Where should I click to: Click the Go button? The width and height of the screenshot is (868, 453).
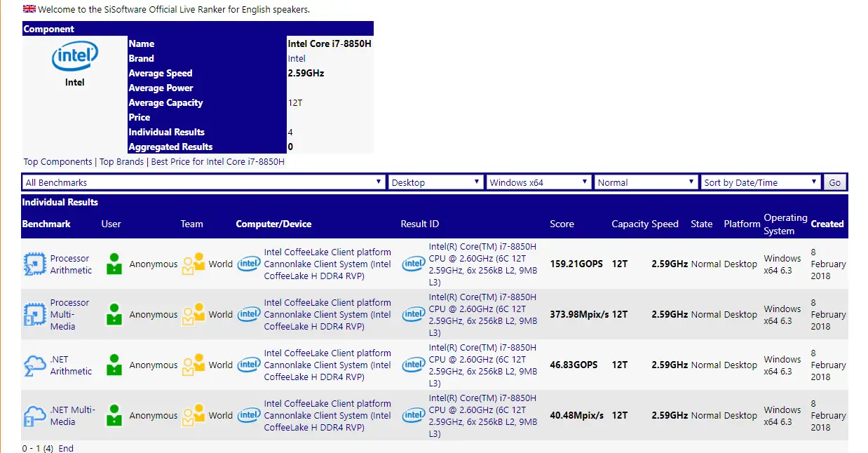pyautogui.click(x=835, y=182)
